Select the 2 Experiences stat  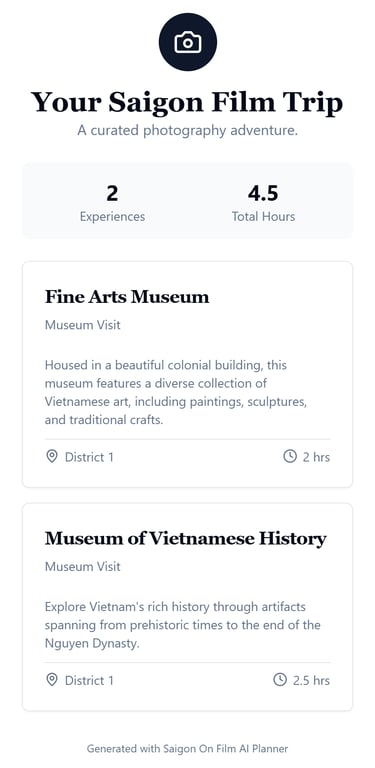(x=112, y=203)
